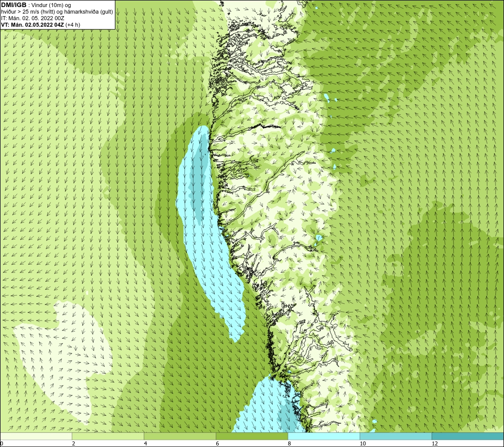Click the scale label '8'
The image size is (504, 447).
pyautogui.click(x=290, y=443)
